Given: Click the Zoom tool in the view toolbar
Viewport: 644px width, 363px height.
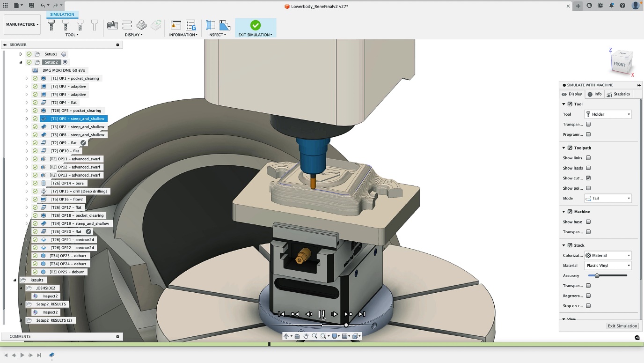Looking at the screenshot, I should [315, 336].
